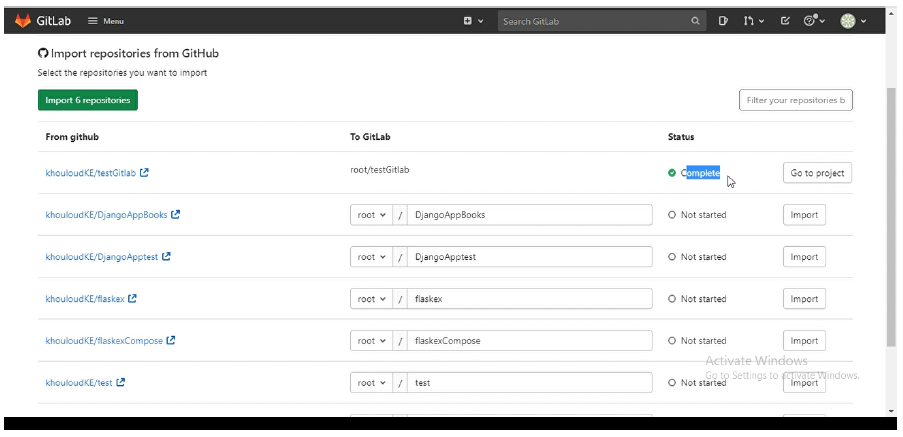Viewport: 903px width, 437px height.
Task: Click the Filter your repositories field
Action: pos(795,100)
